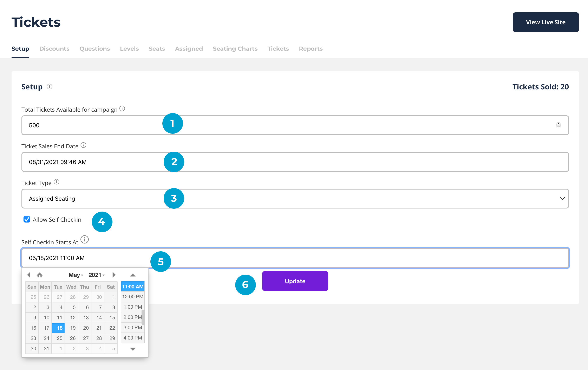This screenshot has height=370, width=588.
Task: Click info icon beside Ticket Type label
Action: coord(57,182)
